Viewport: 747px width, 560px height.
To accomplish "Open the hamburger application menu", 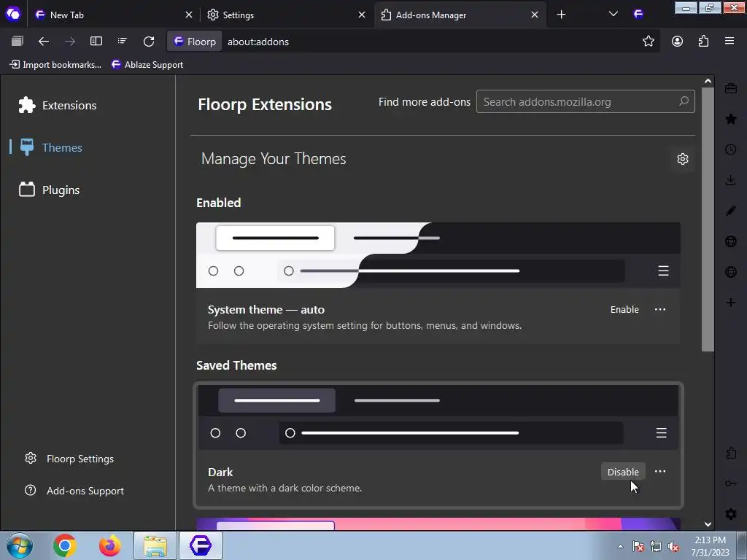I will point(729,41).
